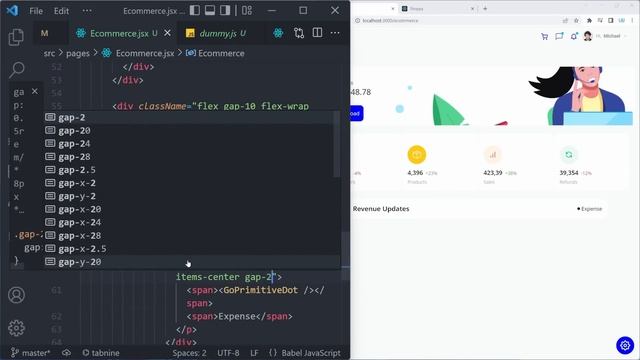Click the yellow Products icon with 4,396

(417, 155)
